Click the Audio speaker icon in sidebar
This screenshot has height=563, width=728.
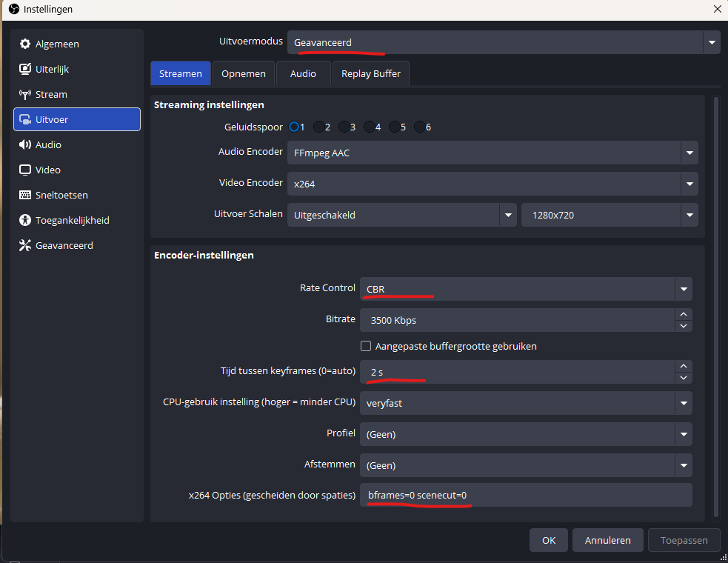coord(25,145)
